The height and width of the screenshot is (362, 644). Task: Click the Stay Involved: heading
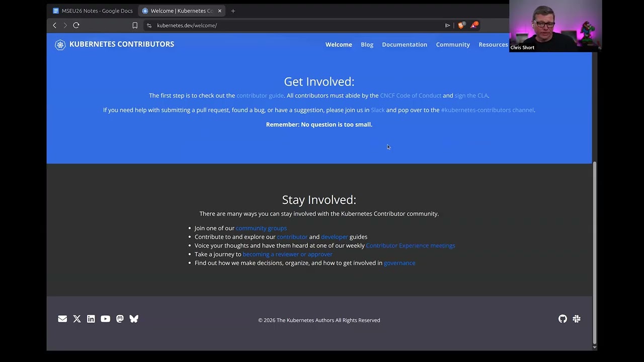coord(319,200)
